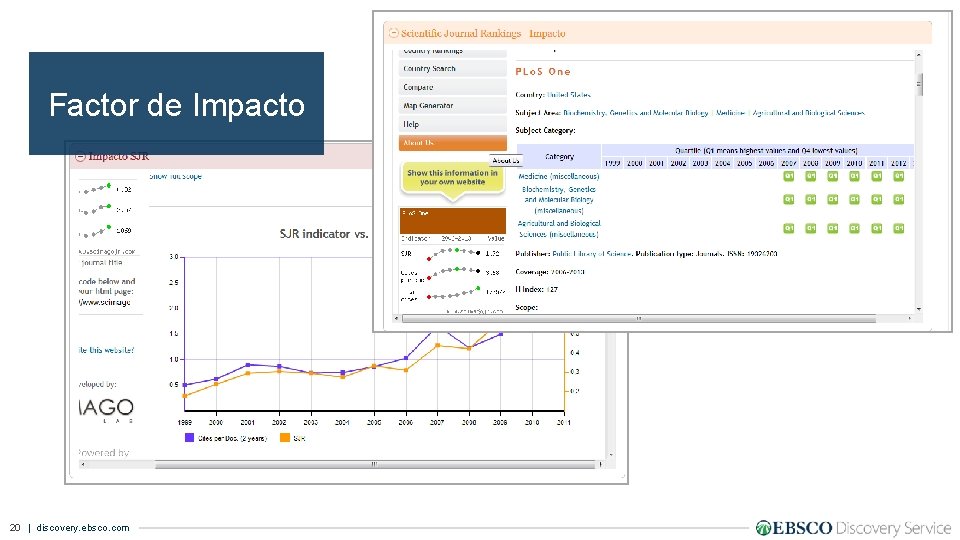The image size is (960, 540).
Task: Select the orange About Us menu item
Action: coord(452,142)
